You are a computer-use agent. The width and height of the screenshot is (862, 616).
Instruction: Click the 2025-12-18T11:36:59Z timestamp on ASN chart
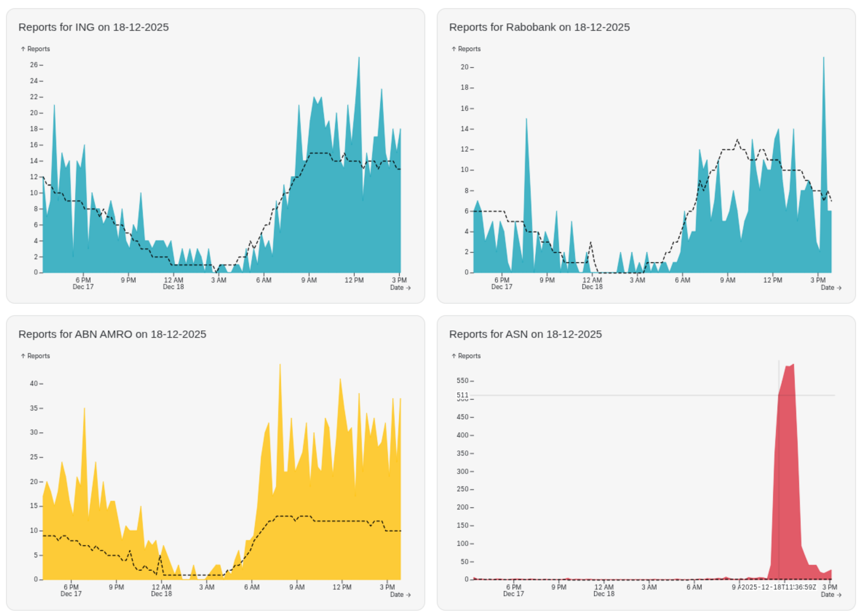778,587
